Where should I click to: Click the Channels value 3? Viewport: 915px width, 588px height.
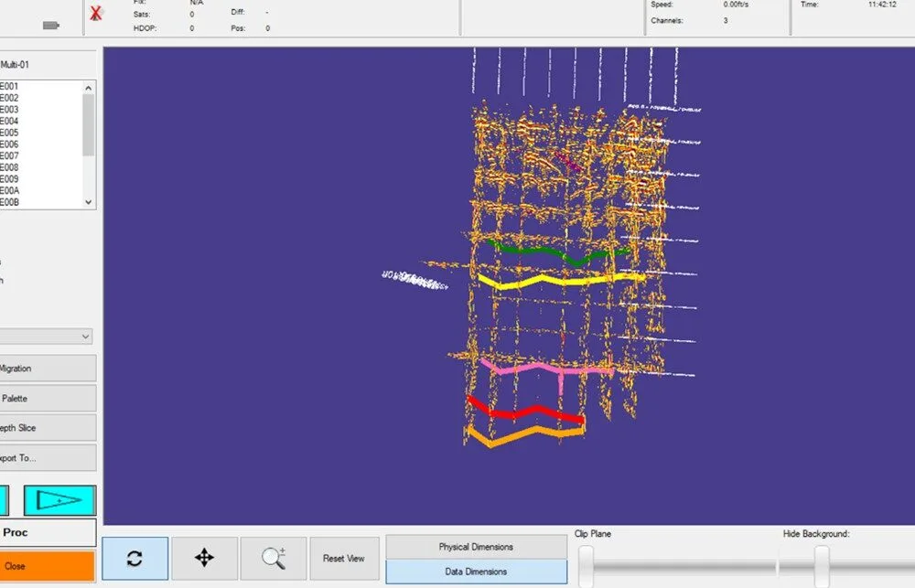726,20
